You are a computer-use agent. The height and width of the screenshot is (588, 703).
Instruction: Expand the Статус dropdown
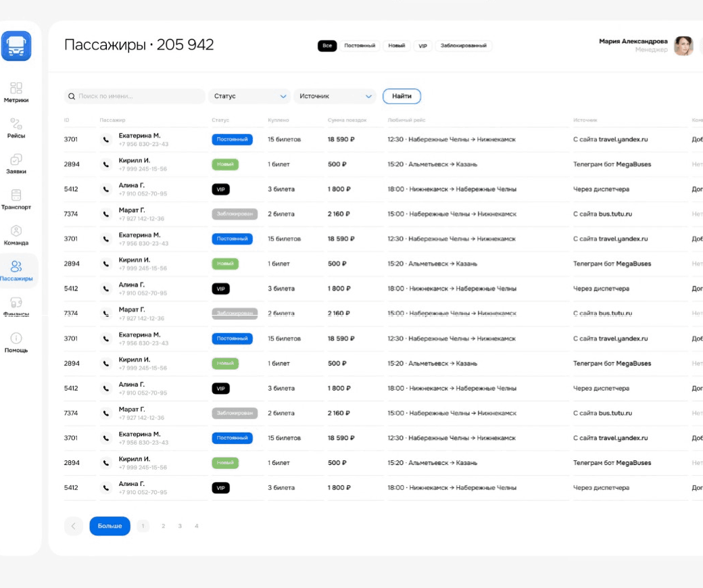click(x=250, y=97)
